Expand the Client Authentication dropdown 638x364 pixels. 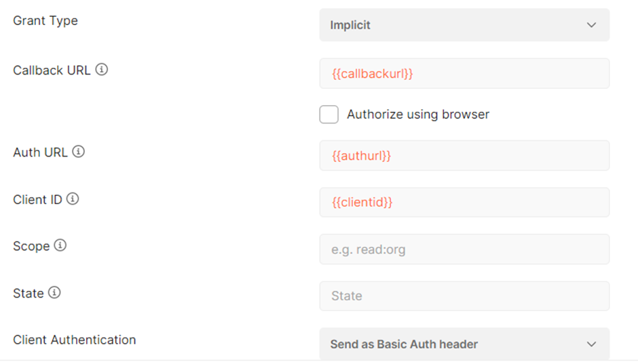(464, 344)
